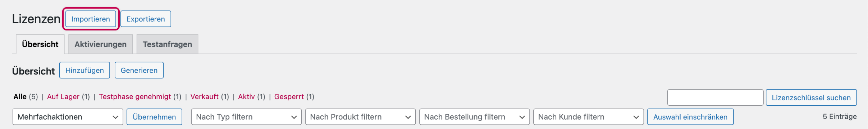This screenshot has height=129, width=868.
Task: Apply bulk action with Übernehmen
Action: coord(154,117)
